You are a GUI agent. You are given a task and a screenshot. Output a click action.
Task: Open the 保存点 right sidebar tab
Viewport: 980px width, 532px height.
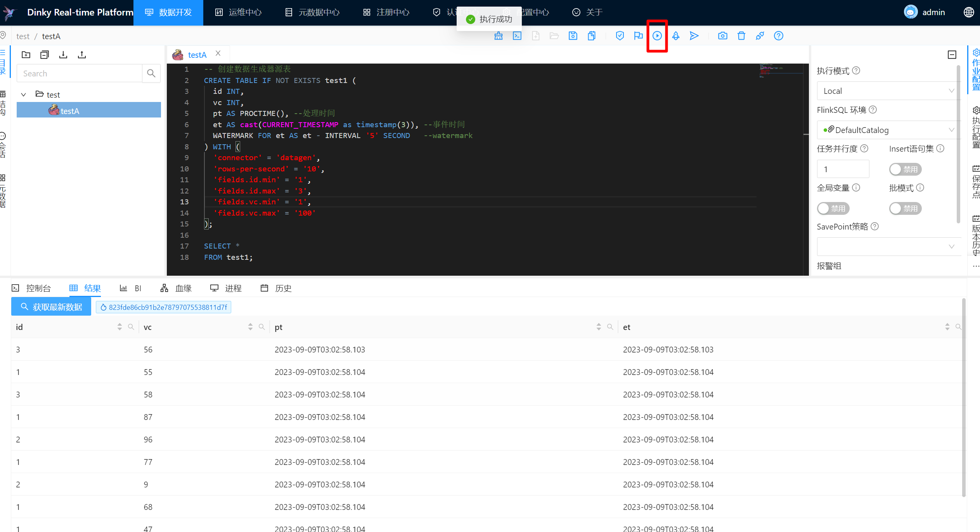(976, 182)
